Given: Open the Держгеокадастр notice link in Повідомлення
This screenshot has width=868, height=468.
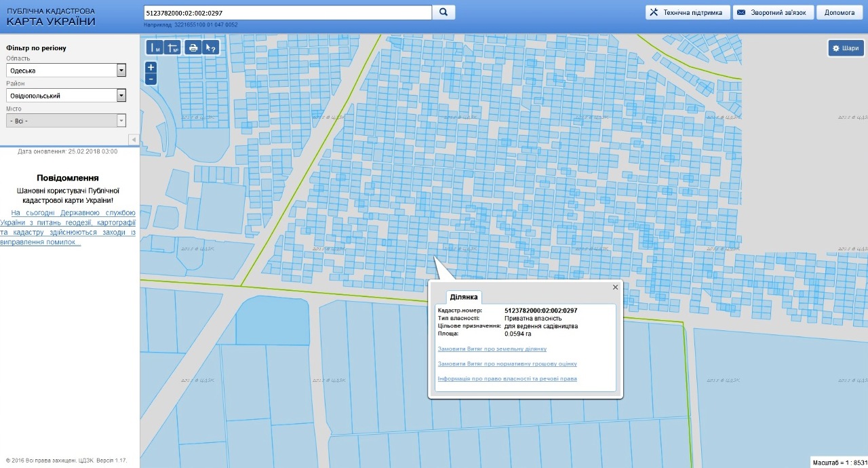Looking at the screenshot, I should tap(68, 227).
